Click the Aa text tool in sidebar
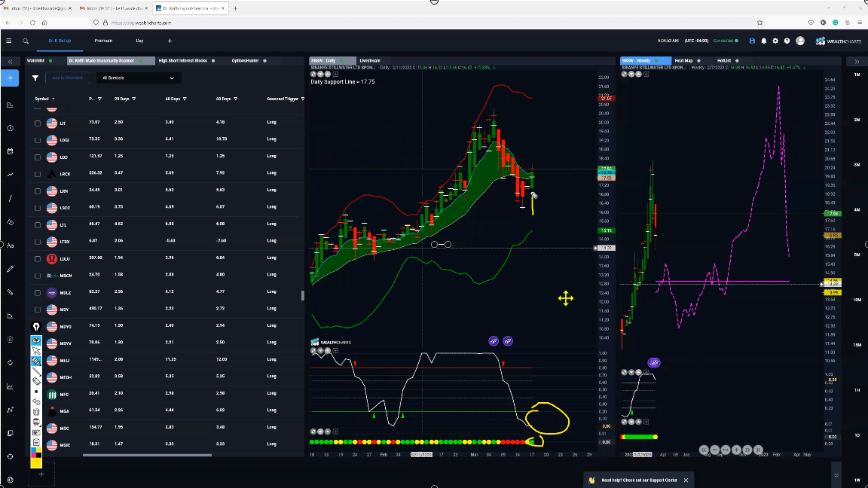868x488 pixels. [10, 246]
